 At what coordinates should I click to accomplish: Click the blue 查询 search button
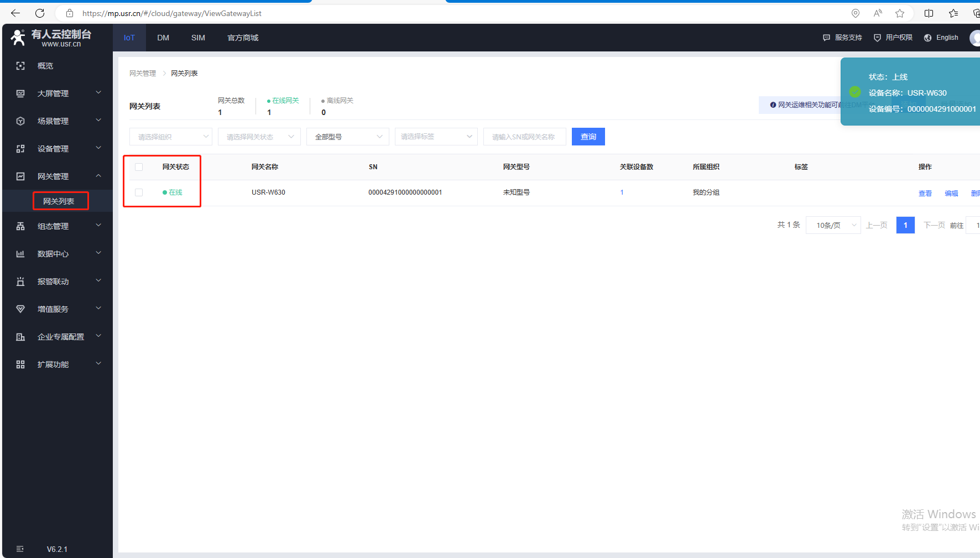[x=588, y=137]
